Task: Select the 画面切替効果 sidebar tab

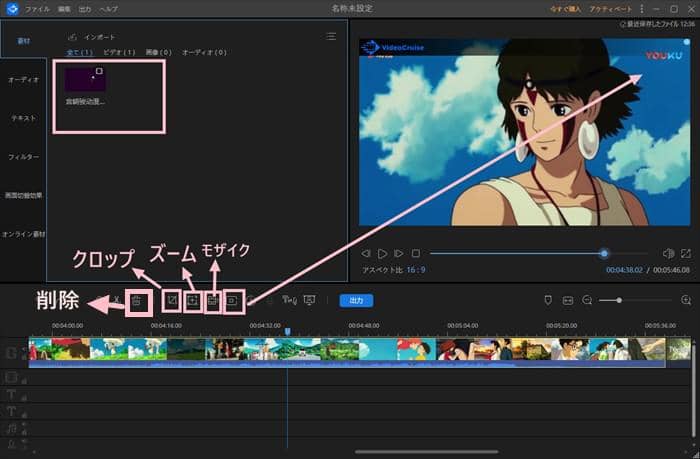Action: coord(23,196)
